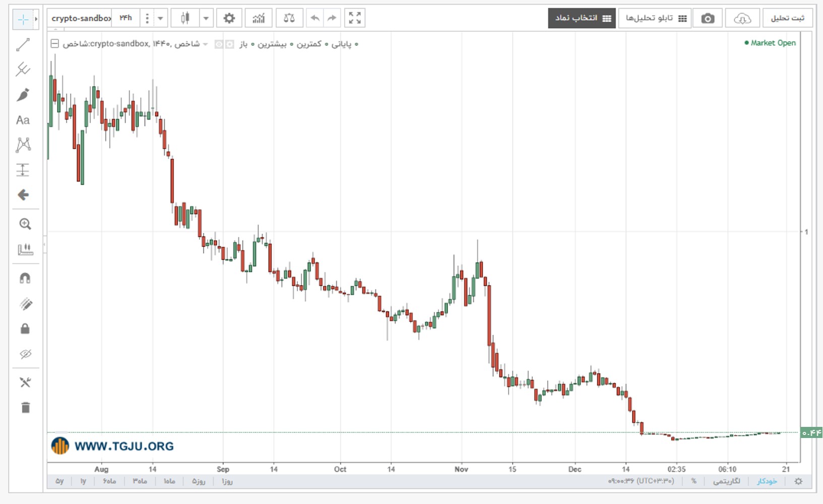823x504 pixels.
Task: Toggle stay in drawing mode pencil
Action: [26, 303]
